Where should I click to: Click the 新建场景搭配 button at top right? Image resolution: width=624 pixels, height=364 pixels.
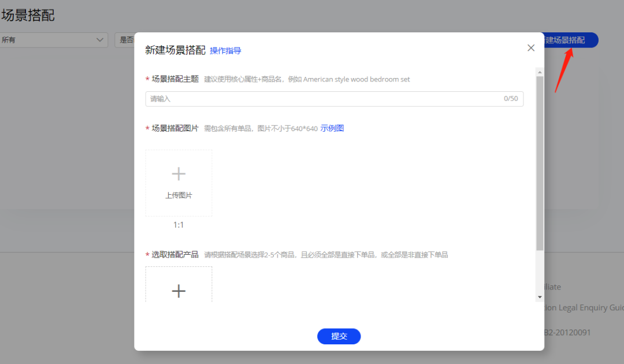[x=569, y=40]
